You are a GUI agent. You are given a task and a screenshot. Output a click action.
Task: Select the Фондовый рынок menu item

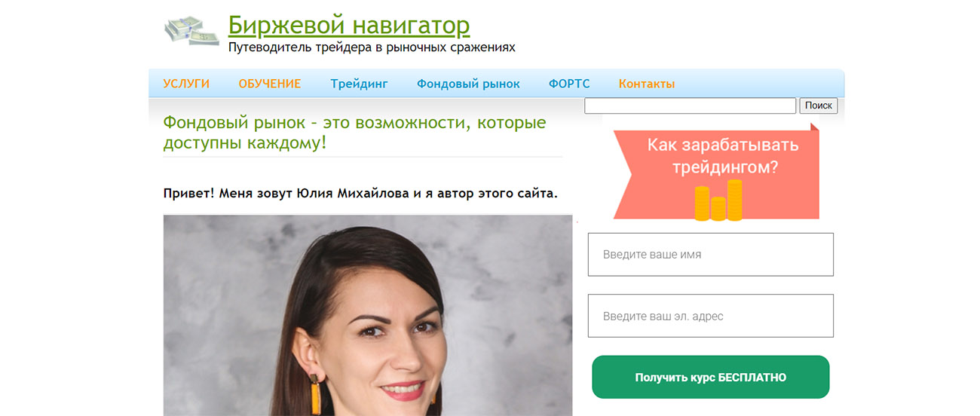[x=468, y=84]
